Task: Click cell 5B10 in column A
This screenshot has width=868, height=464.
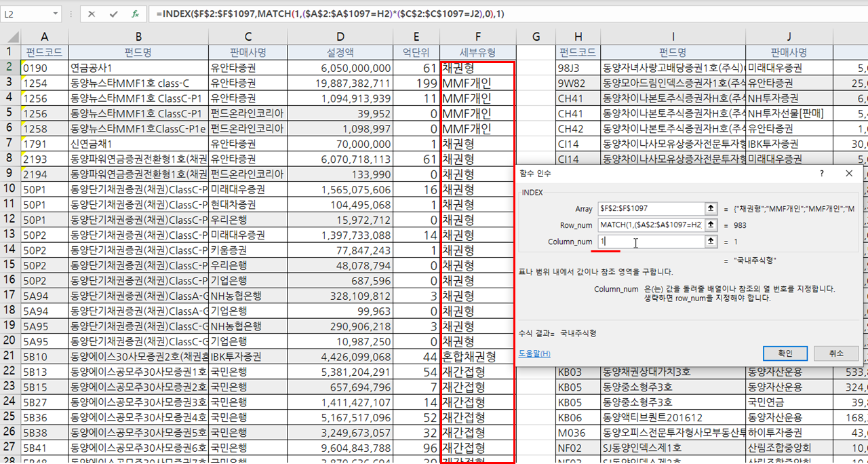Action: pos(44,356)
